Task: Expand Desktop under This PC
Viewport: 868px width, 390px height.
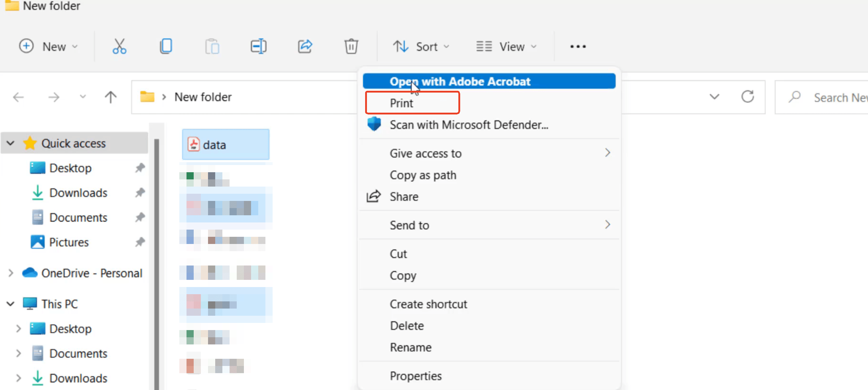Action: (18, 329)
